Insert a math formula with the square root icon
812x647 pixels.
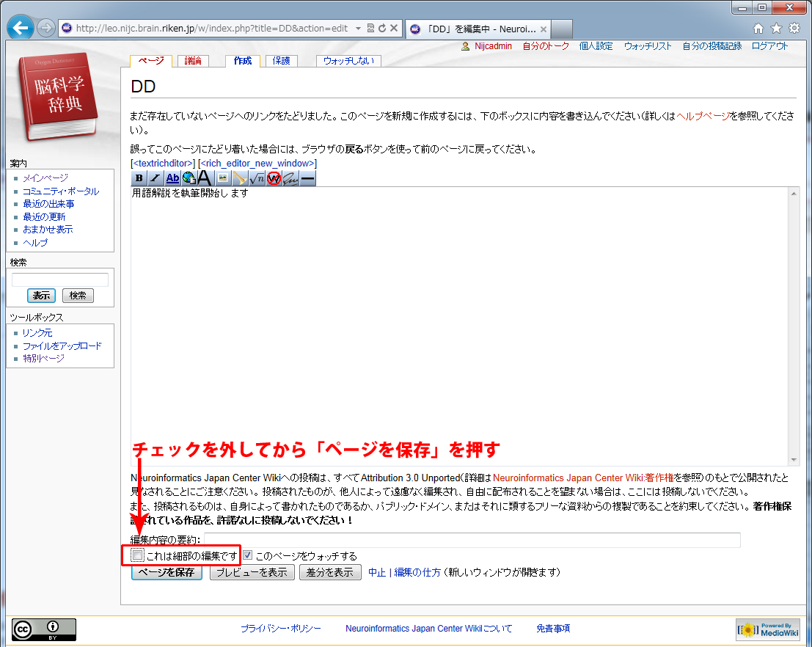(x=257, y=178)
